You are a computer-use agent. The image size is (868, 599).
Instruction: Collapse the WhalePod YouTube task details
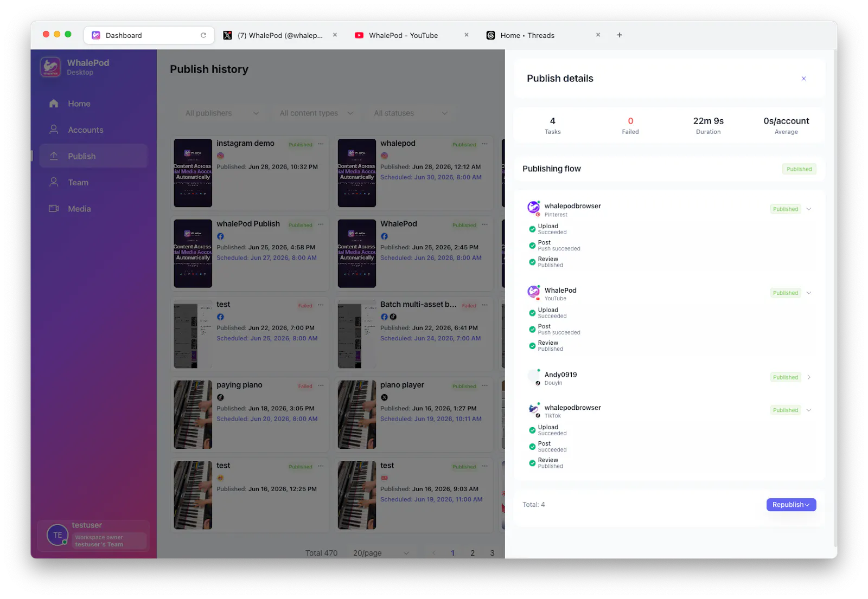tap(809, 293)
